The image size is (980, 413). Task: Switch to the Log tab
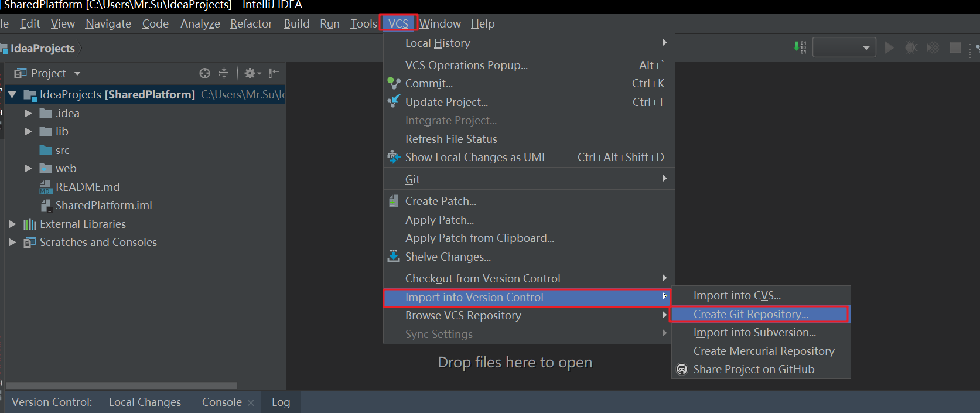[x=281, y=402]
